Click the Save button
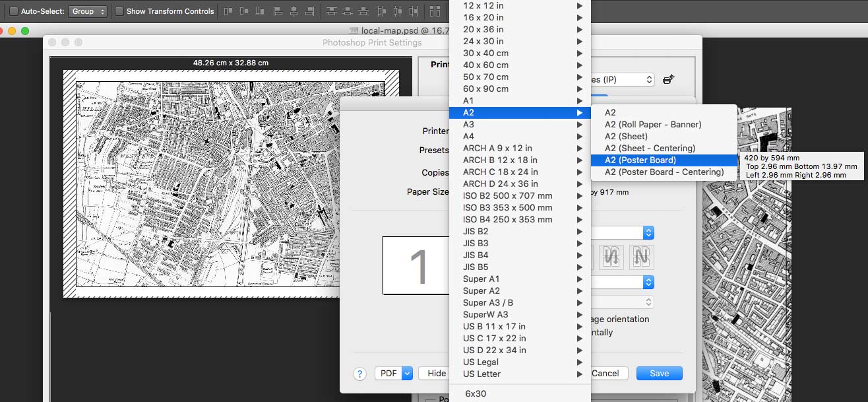The width and height of the screenshot is (868, 402). click(660, 373)
